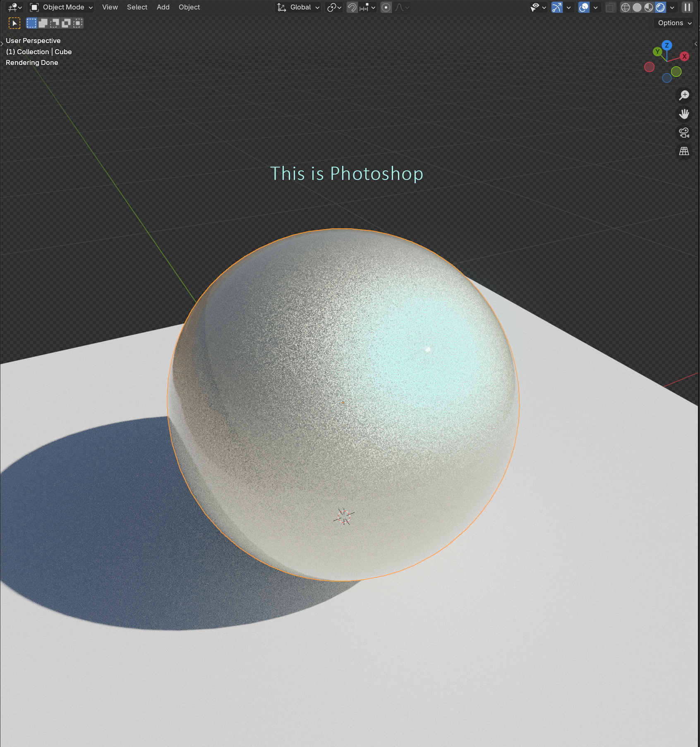Pause the viewport render preview

[x=687, y=7]
